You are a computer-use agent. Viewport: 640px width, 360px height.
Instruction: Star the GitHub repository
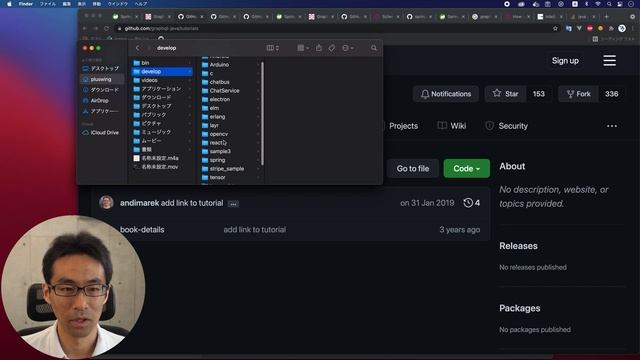pos(506,94)
